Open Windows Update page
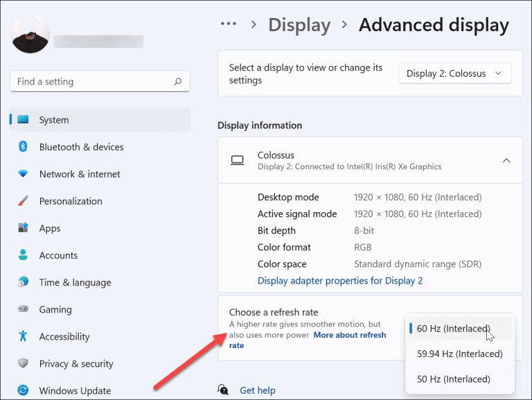 pyautogui.click(x=100, y=390)
